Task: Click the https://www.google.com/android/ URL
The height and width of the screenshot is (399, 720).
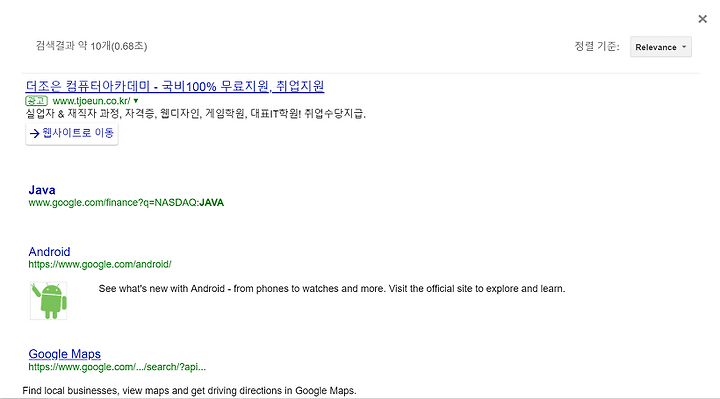Action: 100,264
